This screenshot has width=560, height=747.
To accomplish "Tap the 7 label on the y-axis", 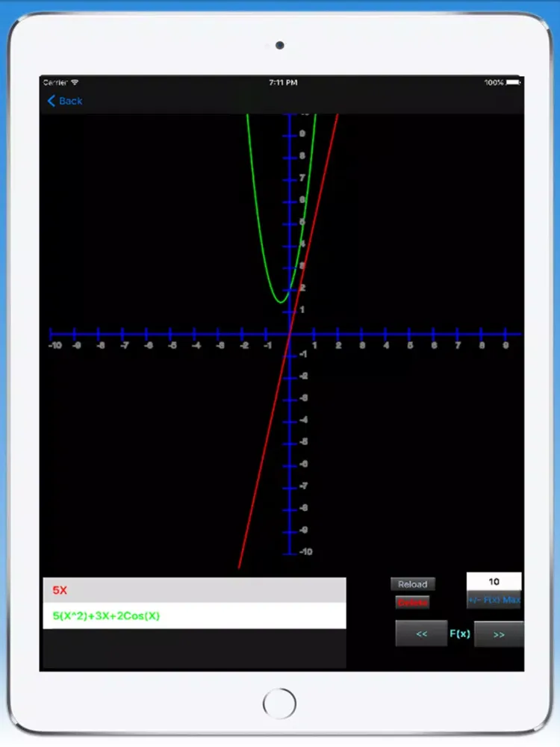I will 302,178.
